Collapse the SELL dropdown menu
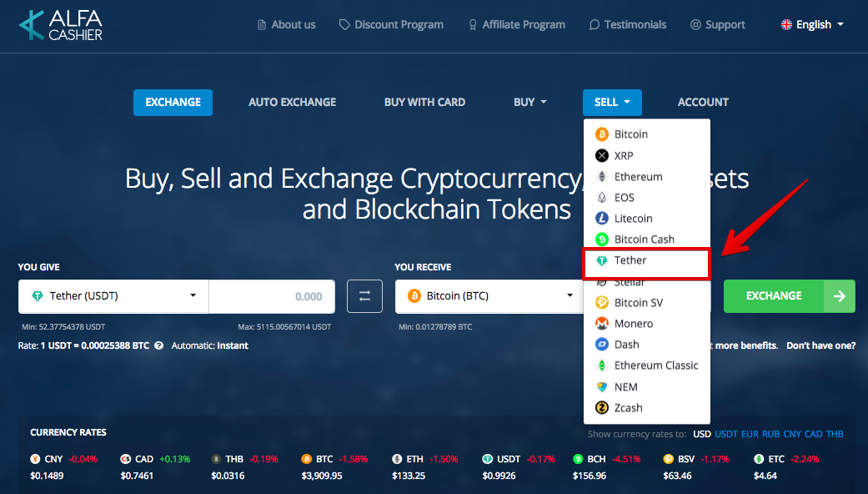The image size is (868, 494). 612,103
